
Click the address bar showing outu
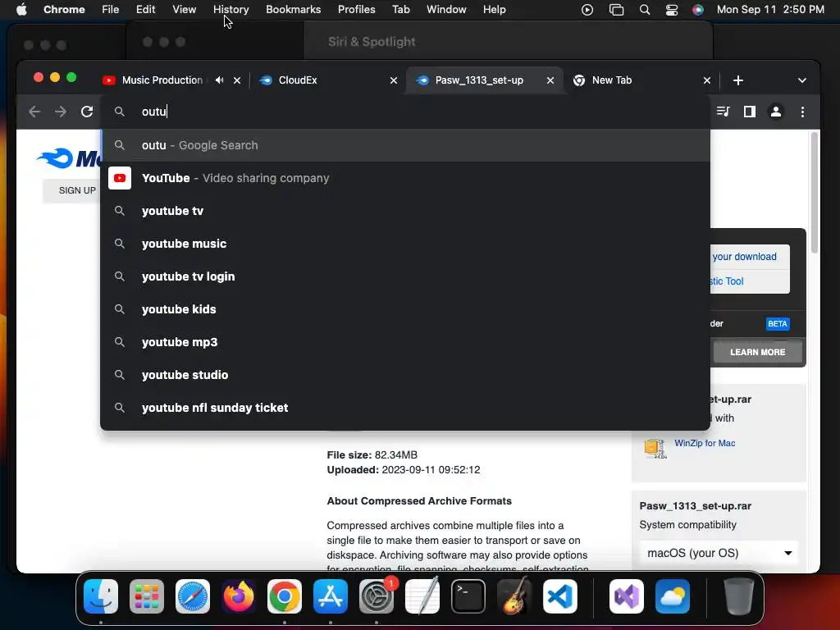(405, 112)
